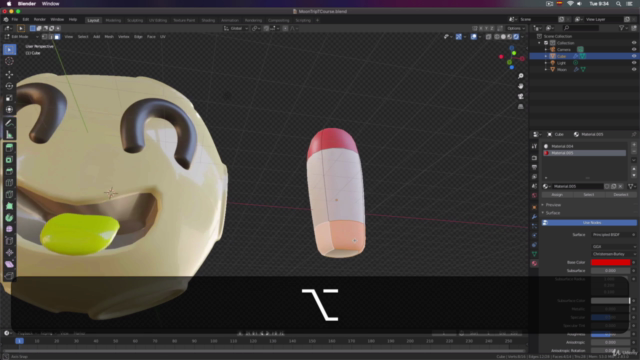
Task: Click the viewport zoom magnifier icon
Action: (x=521, y=76)
